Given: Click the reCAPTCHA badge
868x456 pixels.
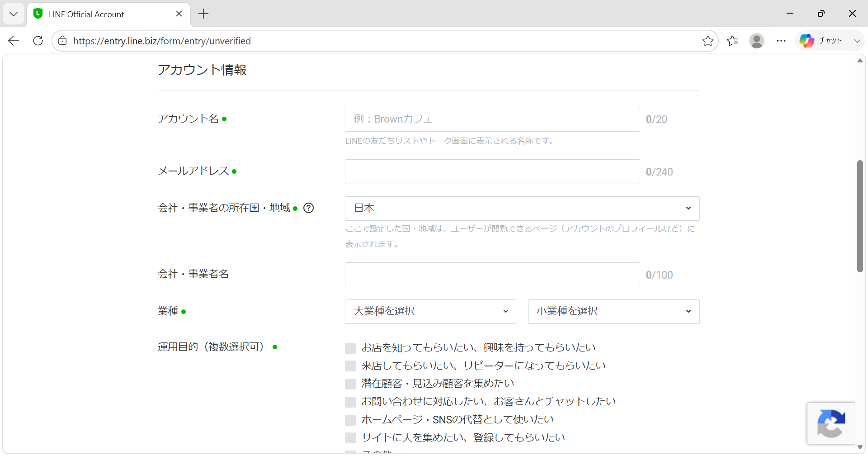Looking at the screenshot, I should pos(831,423).
